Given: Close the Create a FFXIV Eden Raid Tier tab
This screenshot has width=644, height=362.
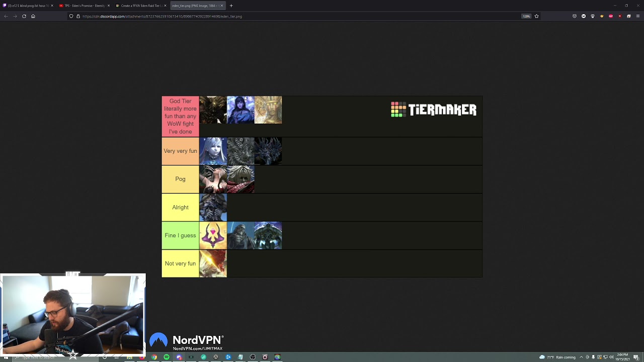Looking at the screenshot, I should coord(166,6).
